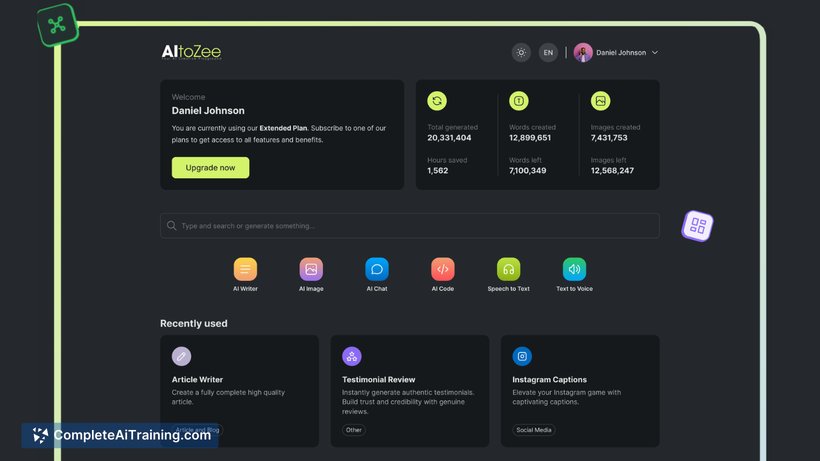Click the Upgrade now button
The width and height of the screenshot is (820, 461).
pyautogui.click(x=210, y=167)
